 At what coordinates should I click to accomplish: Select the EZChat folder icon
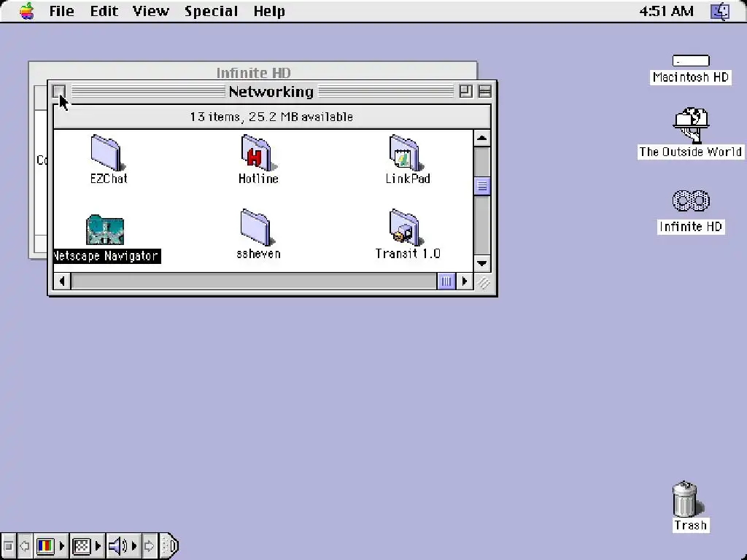pyautogui.click(x=108, y=152)
